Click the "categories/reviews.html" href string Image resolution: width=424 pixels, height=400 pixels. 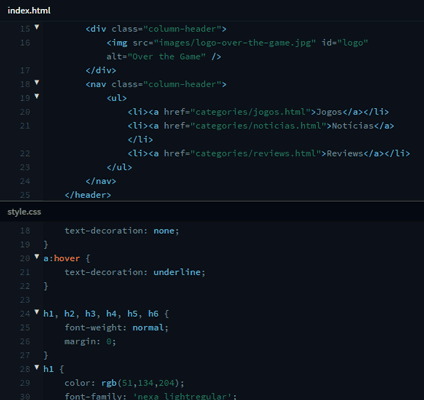pyautogui.click(x=256, y=154)
